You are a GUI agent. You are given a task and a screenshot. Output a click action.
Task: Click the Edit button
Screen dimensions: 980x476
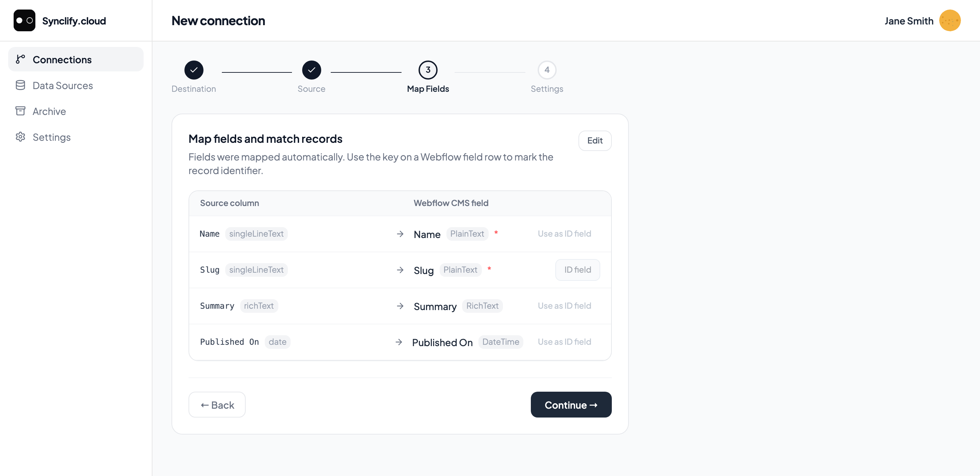[x=594, y=141]
